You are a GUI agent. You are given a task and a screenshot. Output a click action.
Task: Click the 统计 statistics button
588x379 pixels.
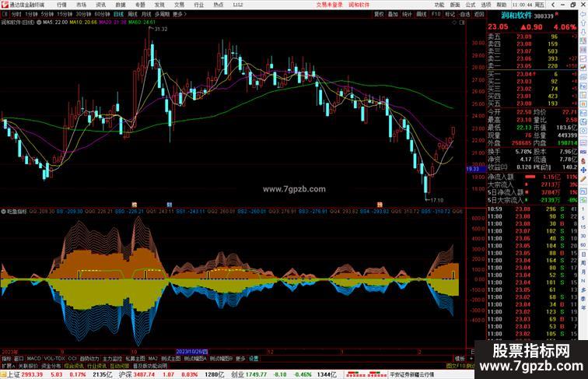(x=408, y=14)
